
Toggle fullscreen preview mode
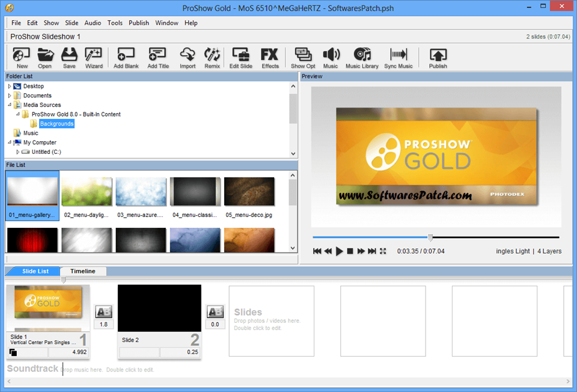(x=383, y=251)
